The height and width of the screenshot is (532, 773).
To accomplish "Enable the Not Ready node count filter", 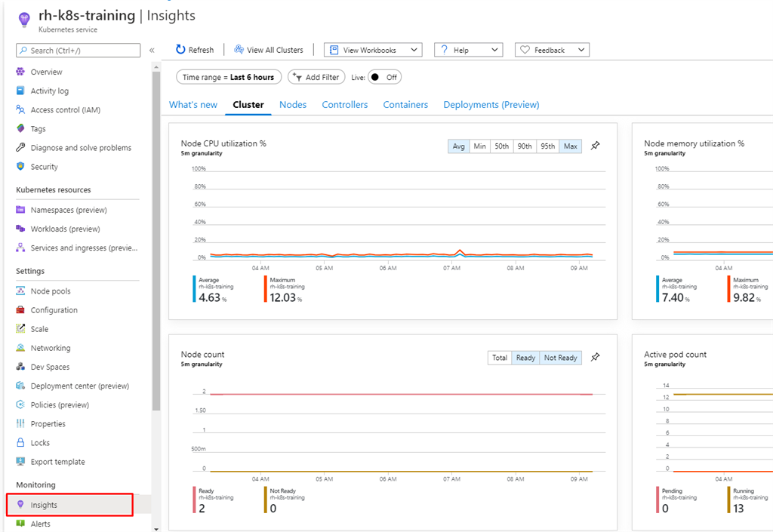I will coord(560,358).
